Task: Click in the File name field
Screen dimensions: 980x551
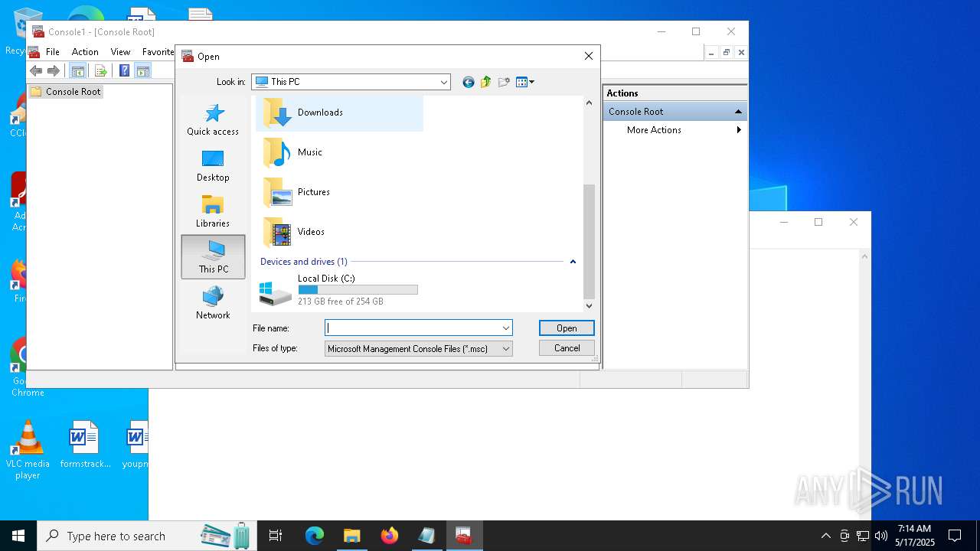Action: 412,328
